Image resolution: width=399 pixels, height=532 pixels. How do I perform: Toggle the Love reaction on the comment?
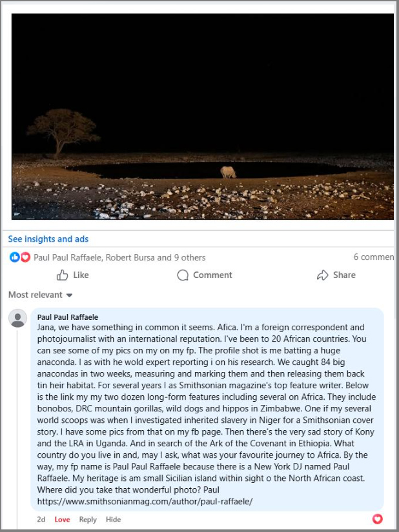[x=62, y=520]
